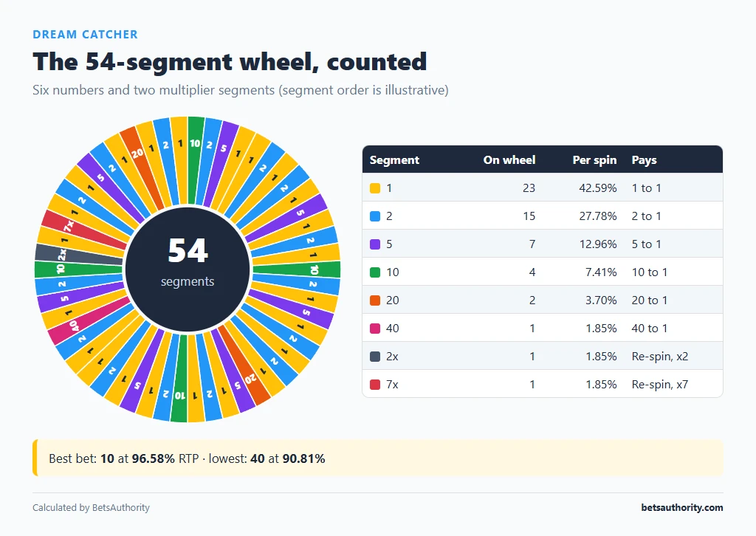Click the '54 segments' wheel center hub

click(188, 269)
